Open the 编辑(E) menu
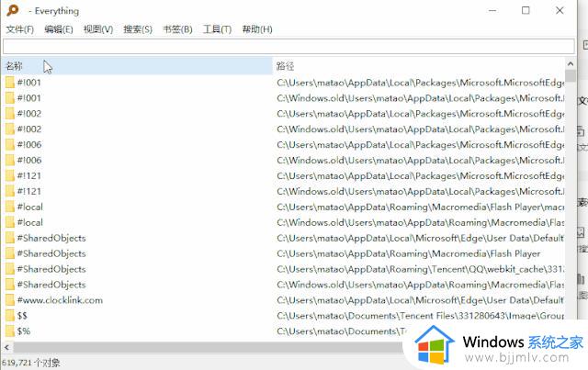This screenshot has width=588, height=370. 59,29
